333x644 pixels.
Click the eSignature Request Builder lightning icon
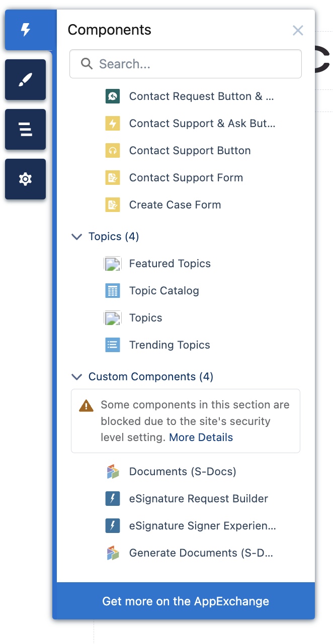[113, 498]
